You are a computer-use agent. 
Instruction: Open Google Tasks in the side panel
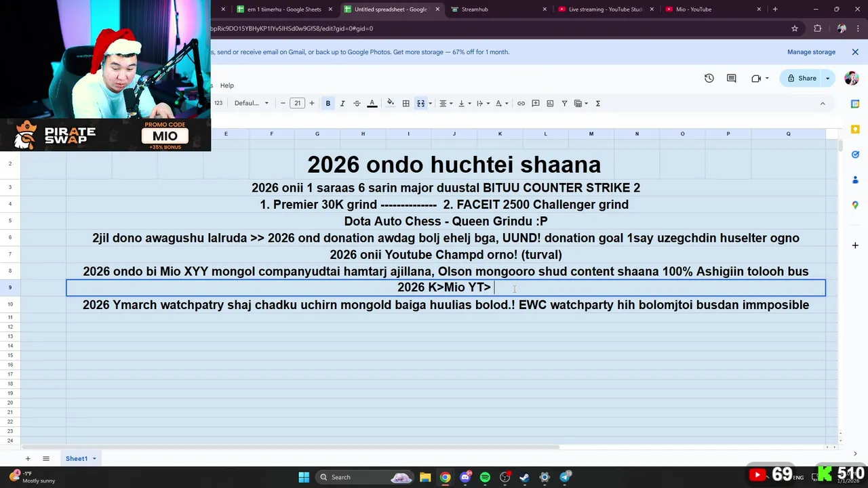click(x=855, y=155)
